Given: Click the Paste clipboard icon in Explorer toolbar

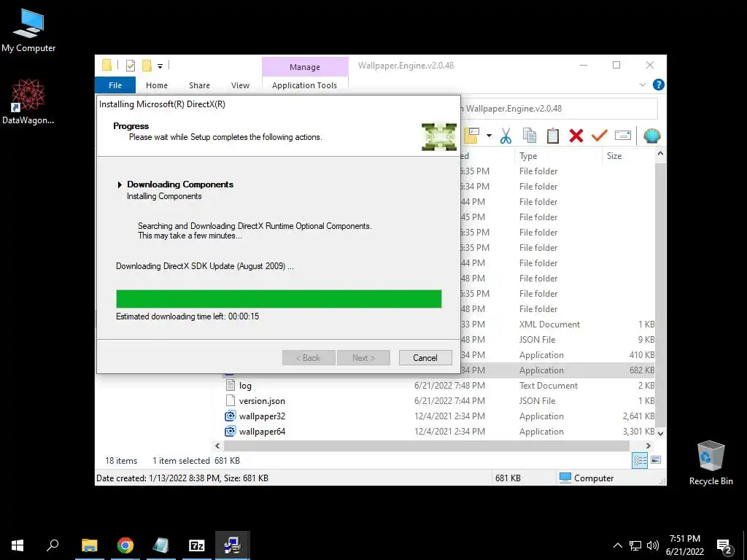Looking at the screenshot, I should [553, 136].
